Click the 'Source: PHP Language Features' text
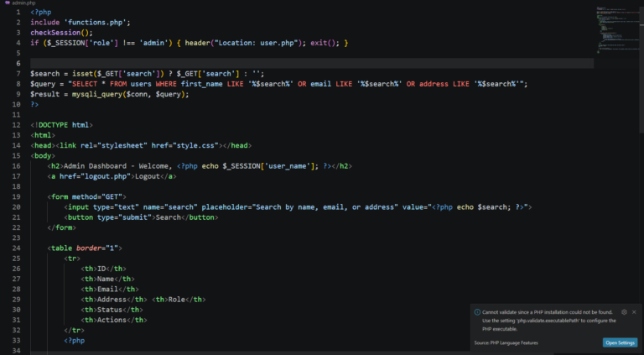 coord(506,342)
